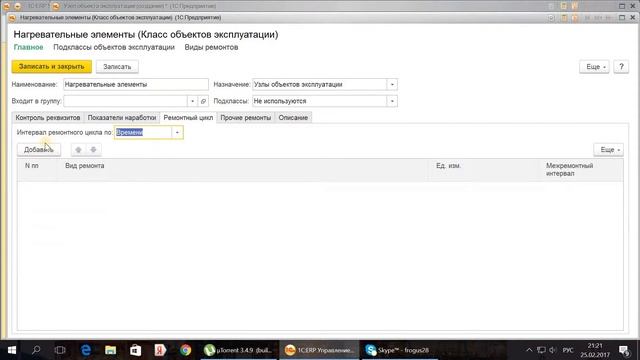Click the Добавить button
640x360 pixels.
pyautogui.click(x=39, y=150)
